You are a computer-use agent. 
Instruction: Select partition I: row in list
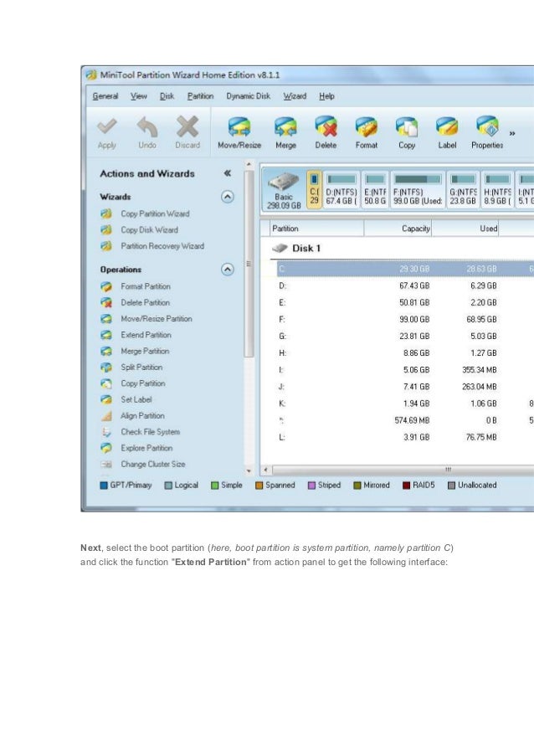[405, 370]
